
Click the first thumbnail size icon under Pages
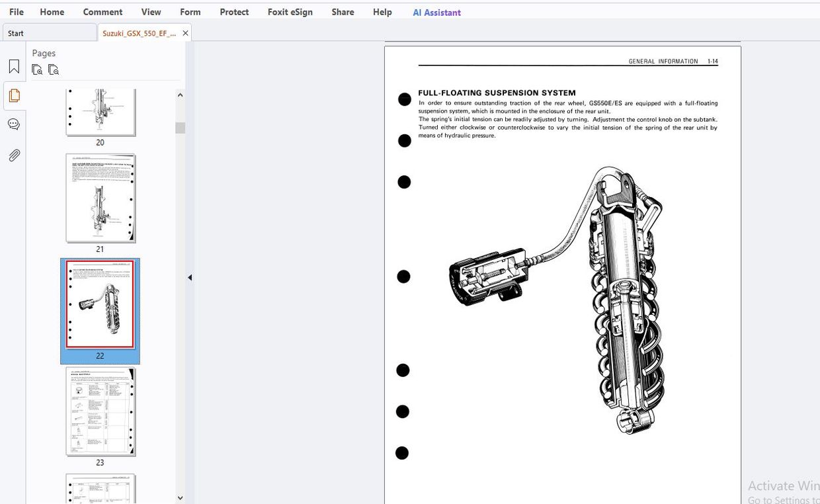[x=38, y=69]
